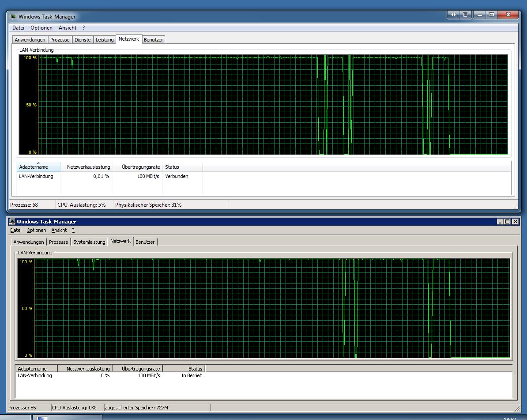The image size is (527, 420).
Task: Click CPU-Auslastung: 0% in lower status bar
Action: (x=74, y=408)
